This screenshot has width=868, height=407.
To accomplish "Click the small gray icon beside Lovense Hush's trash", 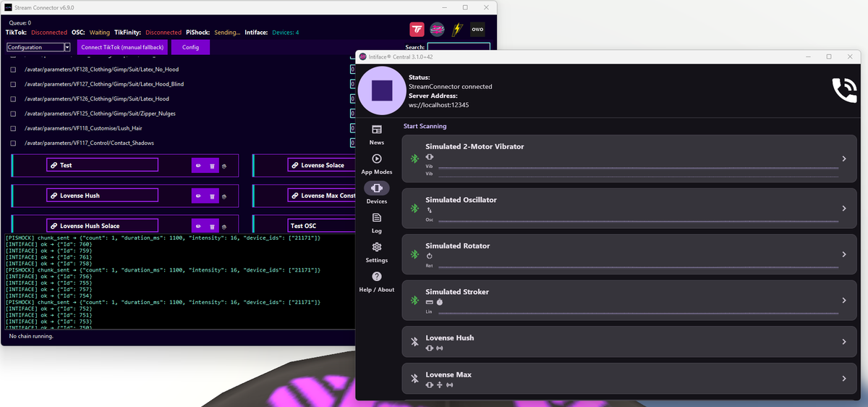I will click(224, 196).
